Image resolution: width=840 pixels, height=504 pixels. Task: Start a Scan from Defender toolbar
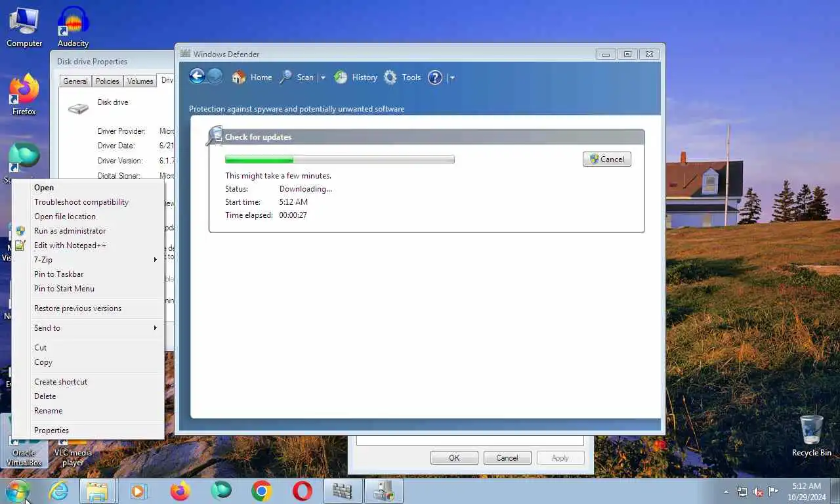point(297,77)
